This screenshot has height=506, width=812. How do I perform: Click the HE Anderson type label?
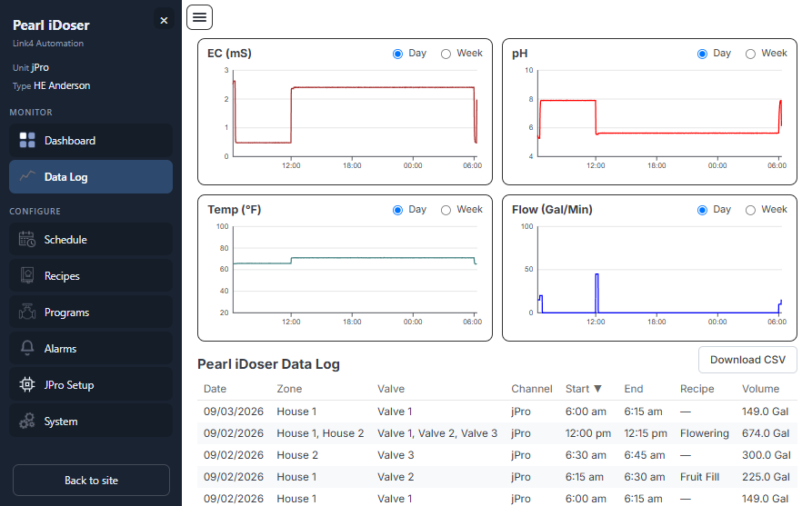(x=62, y=85)
